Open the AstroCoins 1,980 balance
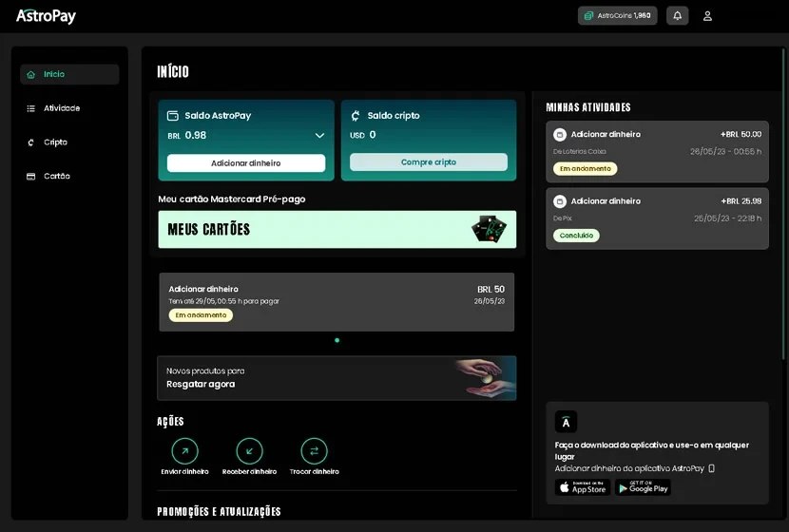Viewport: 789px width, 532px height. point(617,15)
